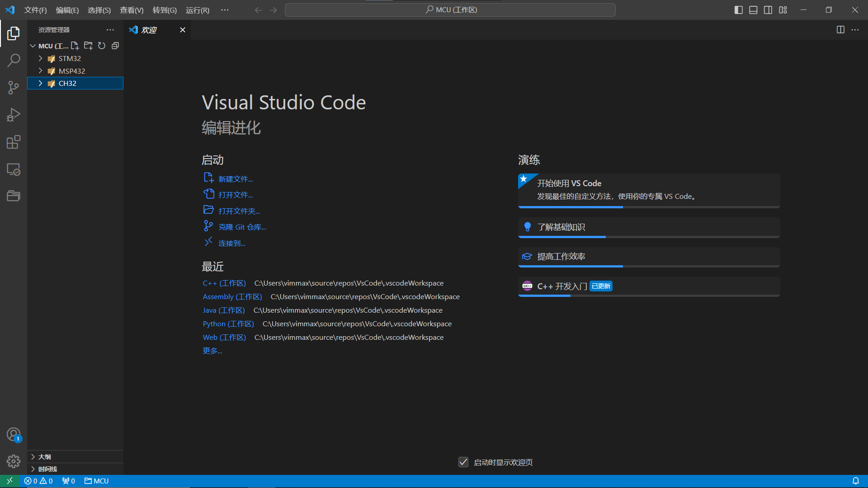Click errors and warnings count in status bar
Screen dimensions: 868x488
click(38, 481)
